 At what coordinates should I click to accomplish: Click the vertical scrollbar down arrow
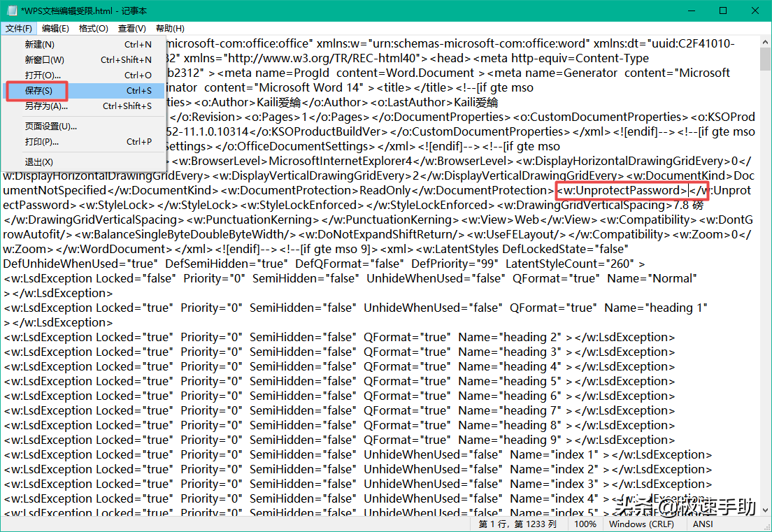tap(764, 510)
